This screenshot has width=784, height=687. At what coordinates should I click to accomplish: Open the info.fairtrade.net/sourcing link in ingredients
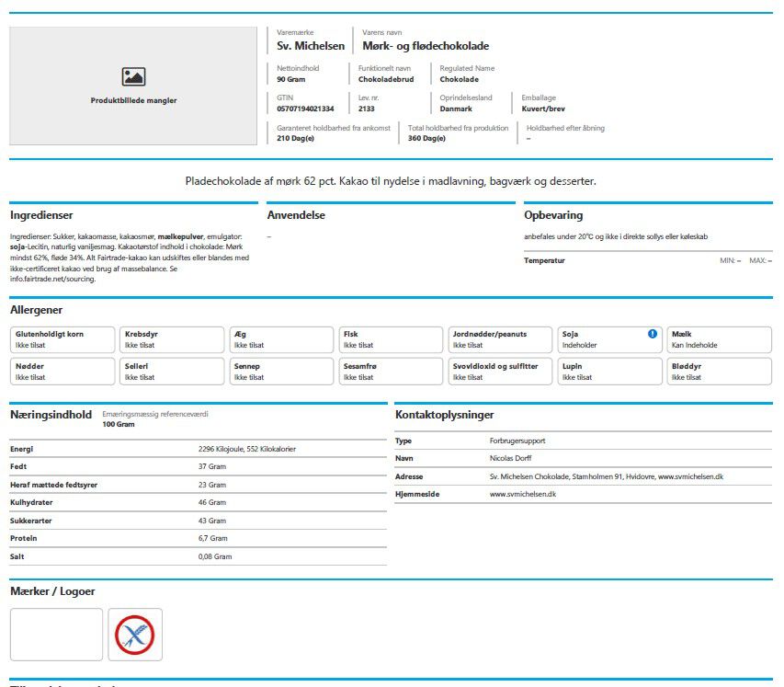coord(52,280)
